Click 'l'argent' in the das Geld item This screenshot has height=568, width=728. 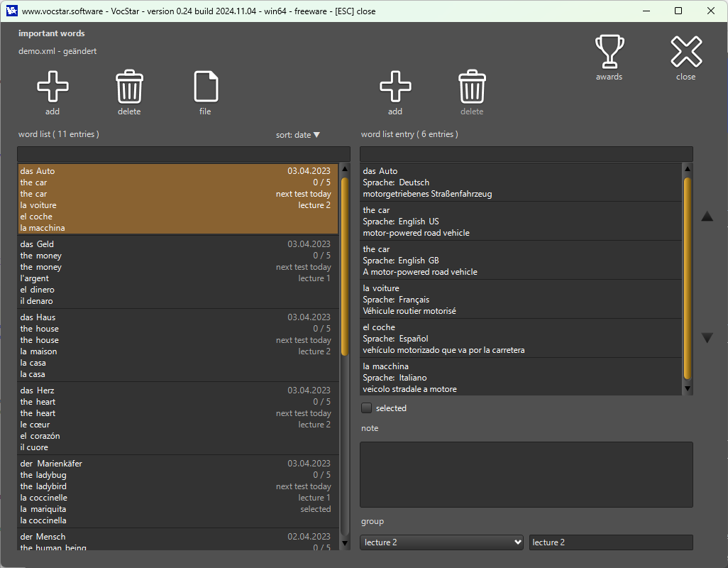click(x=34, y=278)
